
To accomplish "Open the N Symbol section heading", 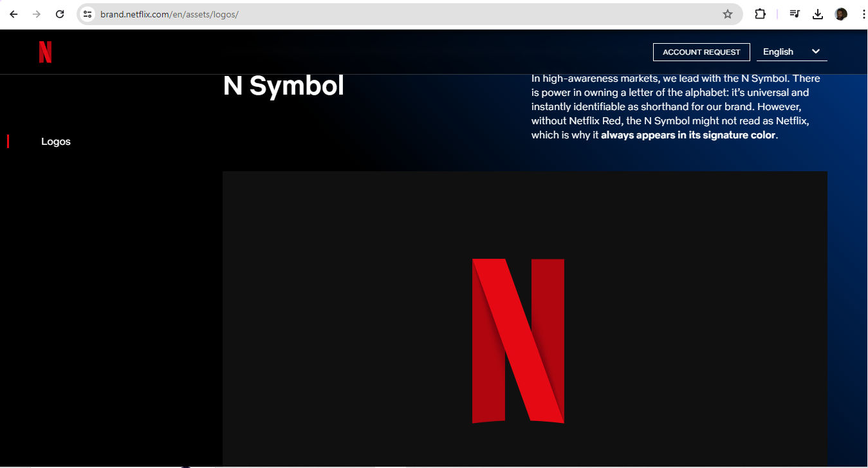I will click(283, 85).
